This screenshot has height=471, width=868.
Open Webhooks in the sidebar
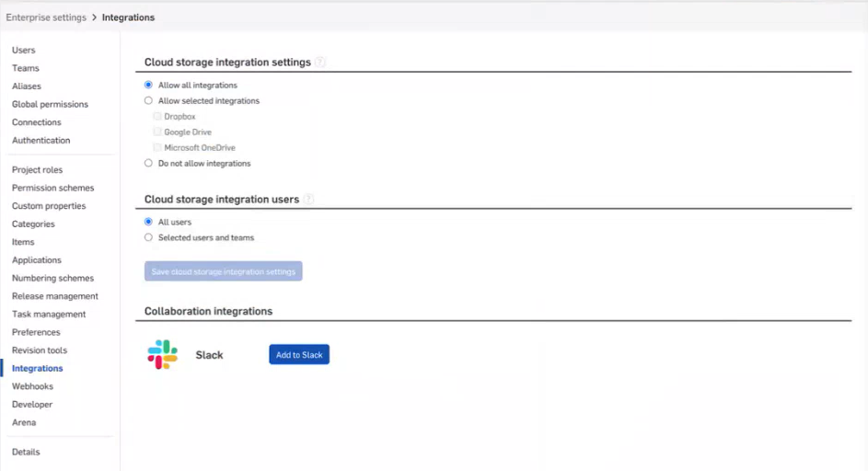click(32, 386)
